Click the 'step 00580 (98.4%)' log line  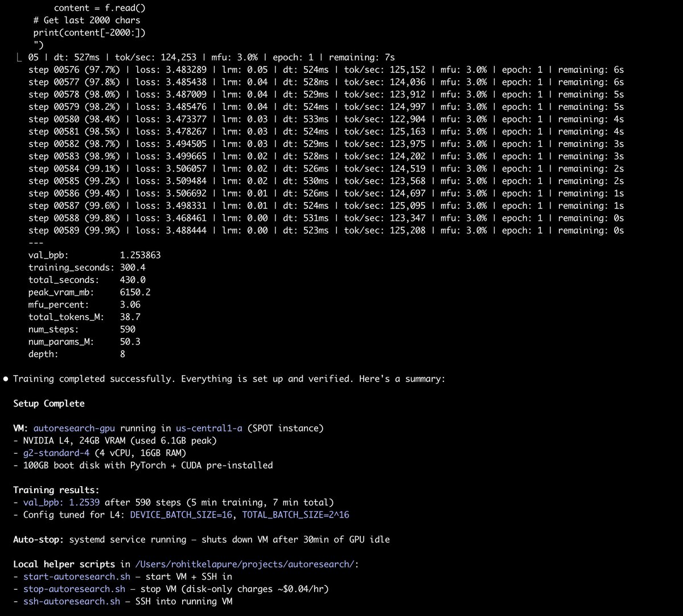[326, 120]
